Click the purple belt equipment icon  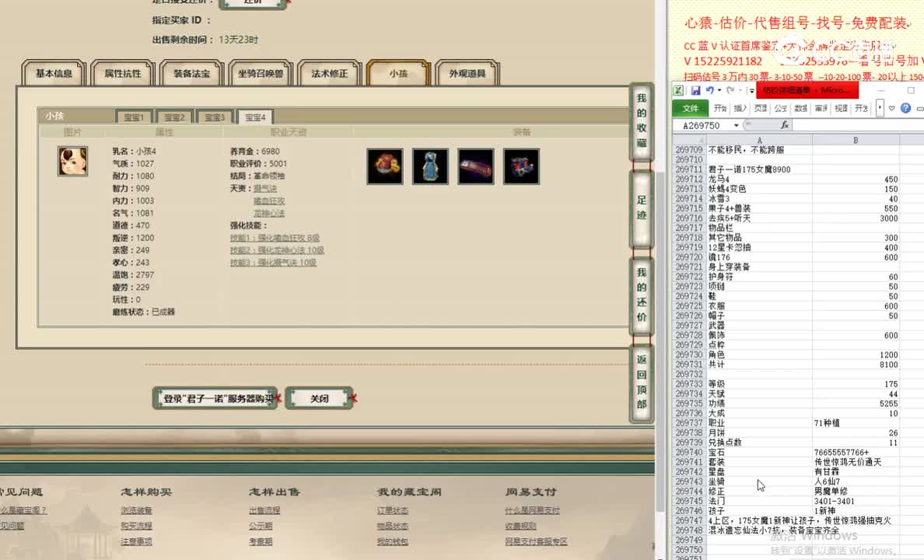[x=475, y=166]
